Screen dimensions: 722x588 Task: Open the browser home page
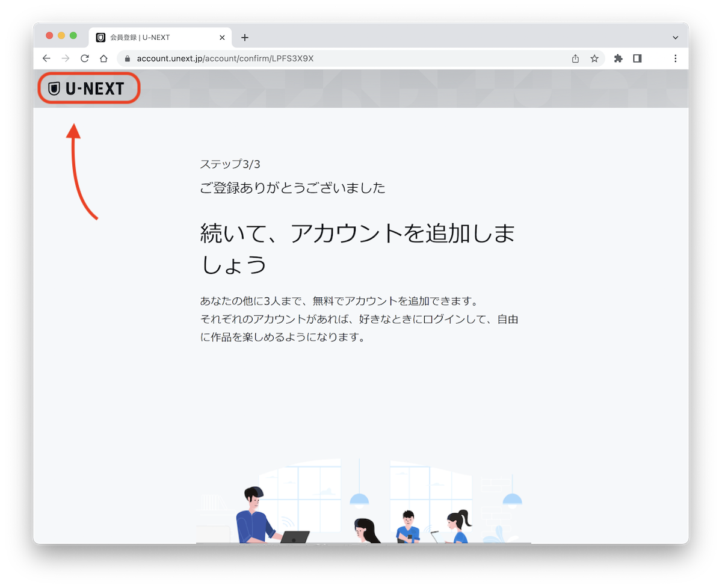[103, 58]
